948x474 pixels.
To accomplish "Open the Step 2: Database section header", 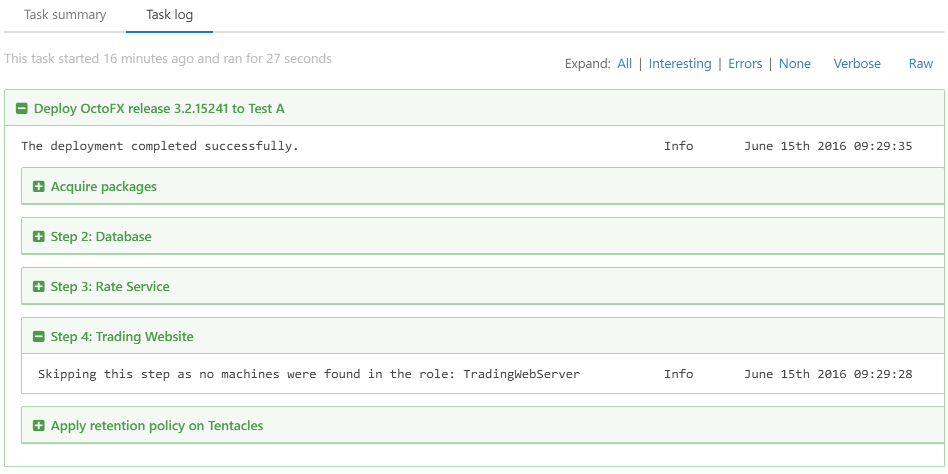I will point(101,237).
